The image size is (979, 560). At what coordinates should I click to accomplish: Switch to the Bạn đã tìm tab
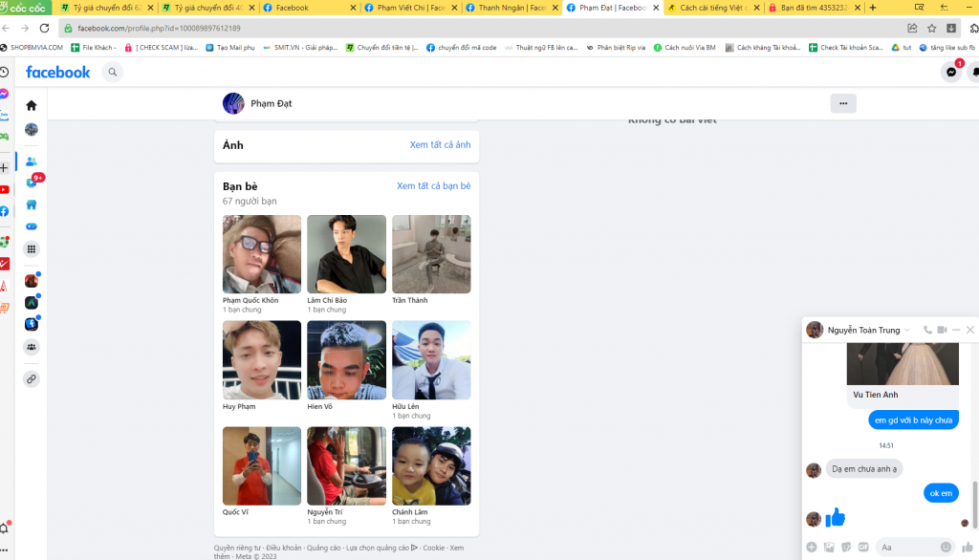click(x=815, y=8)
